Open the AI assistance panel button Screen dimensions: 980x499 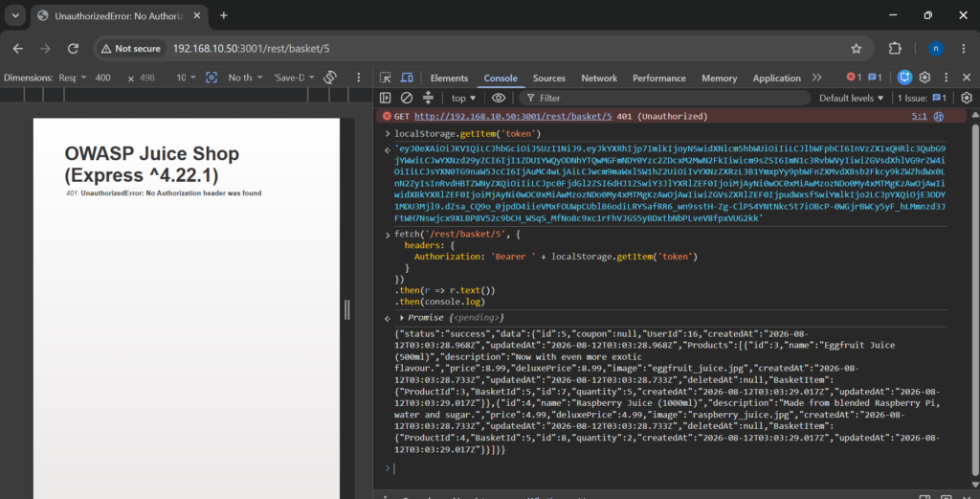(904, 77)
